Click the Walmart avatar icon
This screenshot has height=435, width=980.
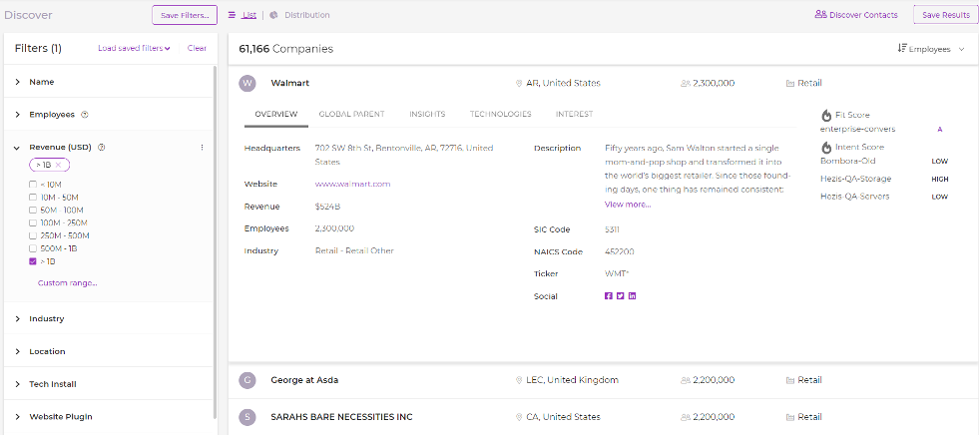point(247,83)
